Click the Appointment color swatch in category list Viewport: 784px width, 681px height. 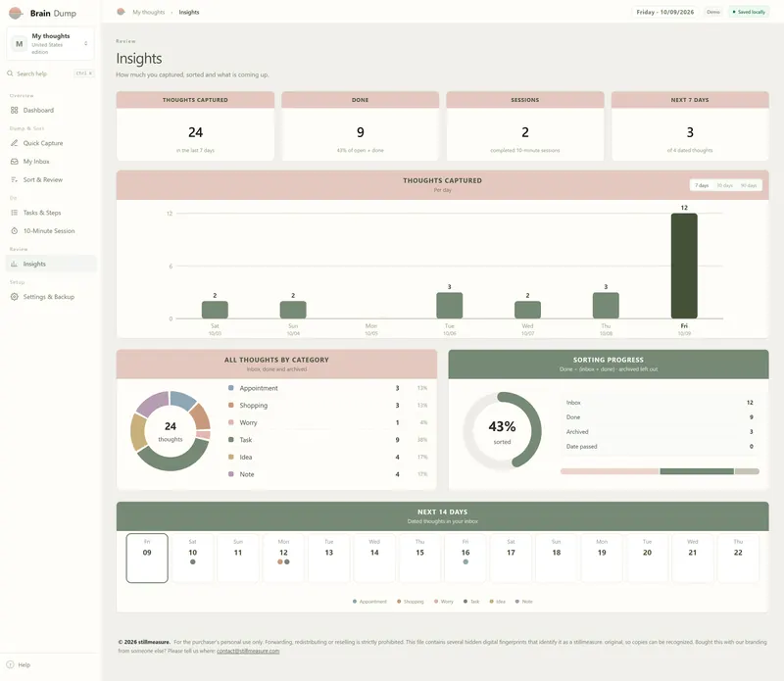tap(231, 387)
